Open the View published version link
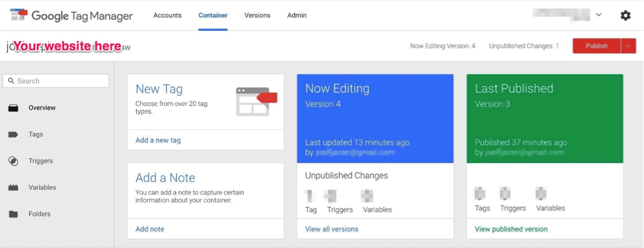 [x=511, y=229]
